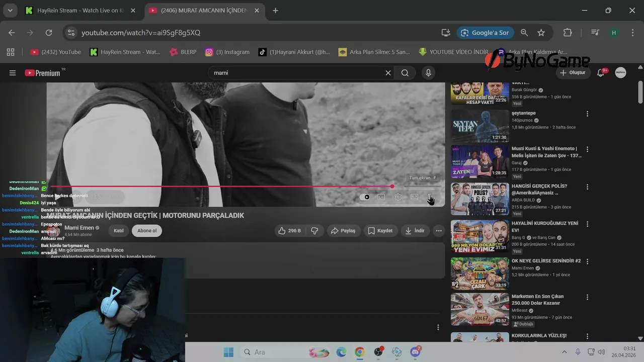The width and height of the screenshot is (644, 362).
Task: Open options for the OK NEYE GELİRSE SENİNDİR video
Action: point(587,262)
